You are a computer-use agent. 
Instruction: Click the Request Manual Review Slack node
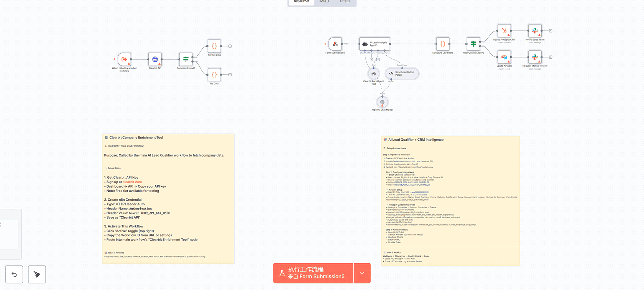(535, 58)
